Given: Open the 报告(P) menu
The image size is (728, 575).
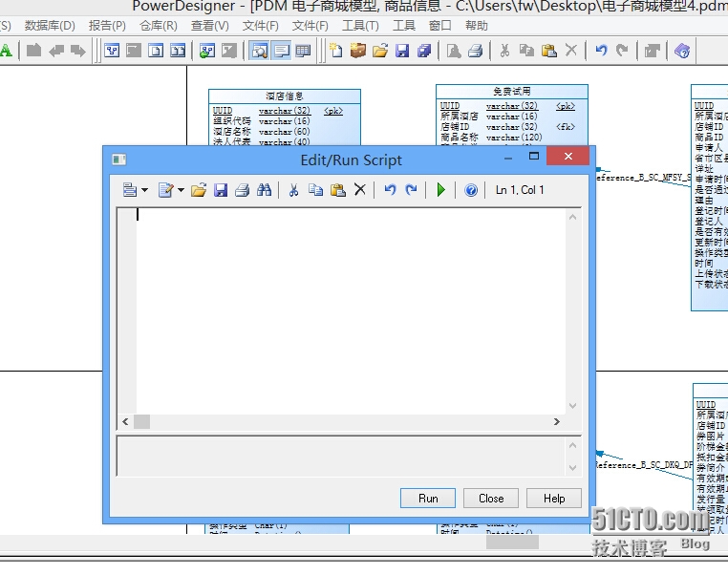Looking at the screenshot, I should [x=107, y=26].
